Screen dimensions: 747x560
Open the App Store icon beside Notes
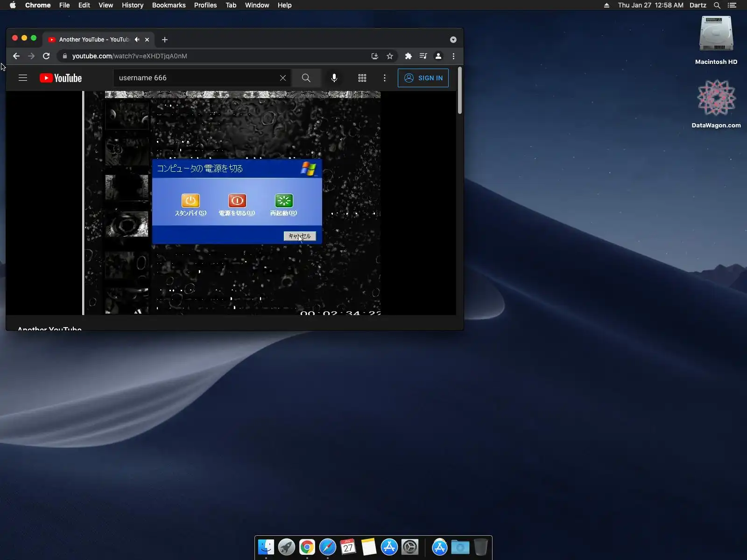[x=389, y=547]
